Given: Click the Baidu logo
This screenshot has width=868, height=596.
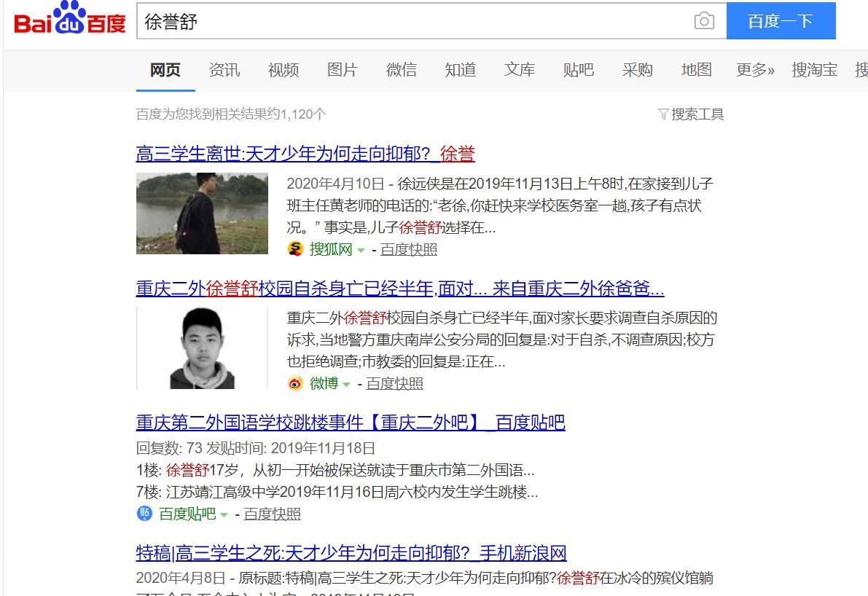Looking at the screenshot, I should click(x=70, y=18).
